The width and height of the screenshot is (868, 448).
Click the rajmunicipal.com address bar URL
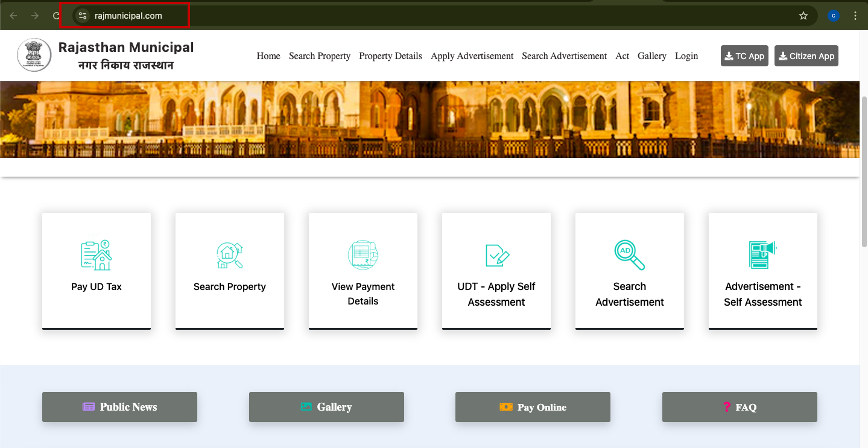point(128,16)
